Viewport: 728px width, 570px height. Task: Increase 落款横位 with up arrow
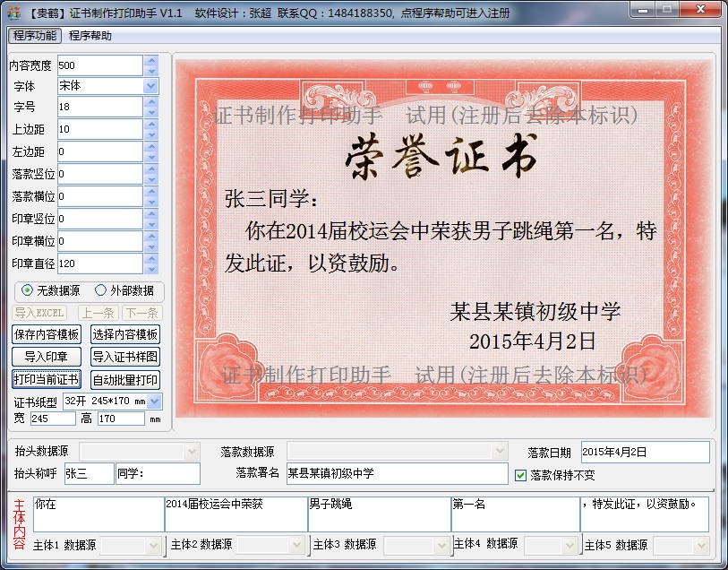pyautogui.click(x=151, y=191)
